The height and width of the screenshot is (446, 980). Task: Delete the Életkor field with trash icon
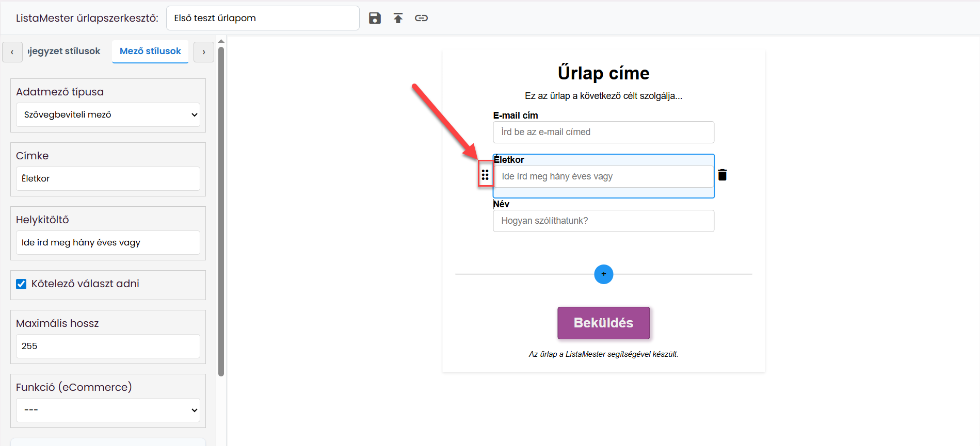[x=722, y=175]
